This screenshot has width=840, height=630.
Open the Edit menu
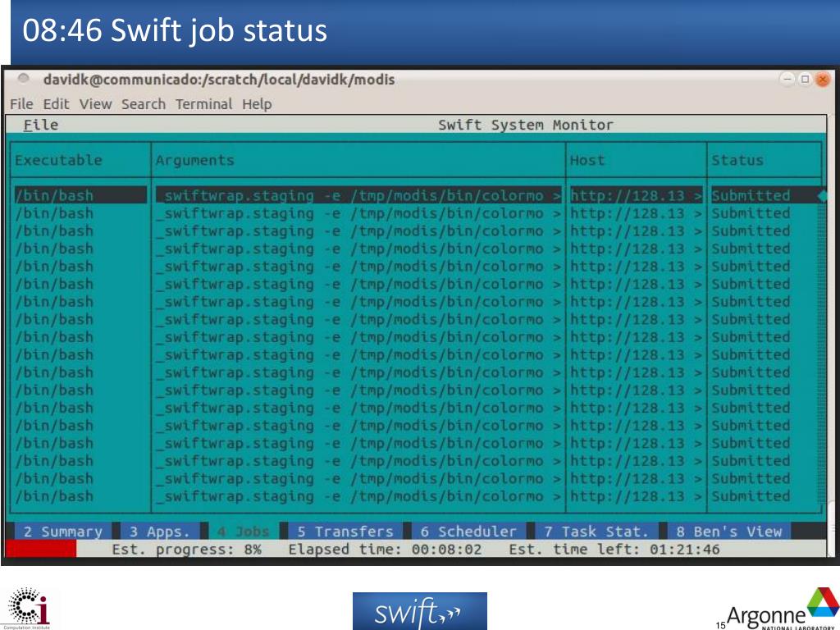pyautogui.click(x=57, y=104)
